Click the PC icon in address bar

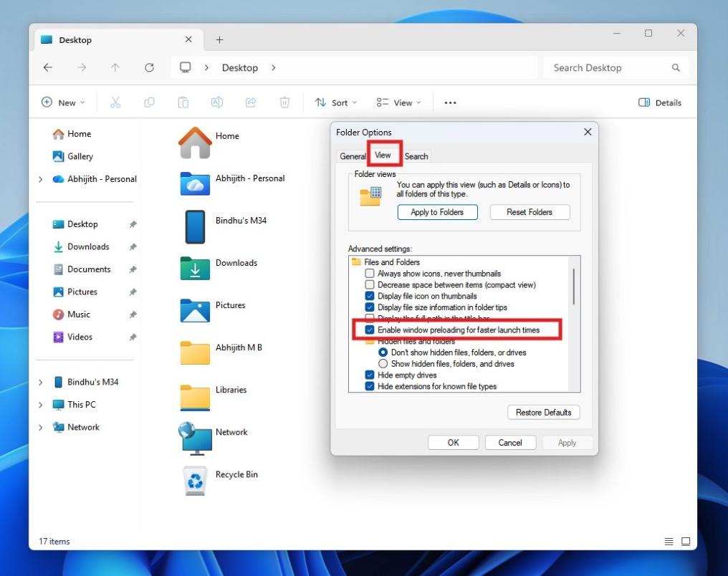[186, 68]
